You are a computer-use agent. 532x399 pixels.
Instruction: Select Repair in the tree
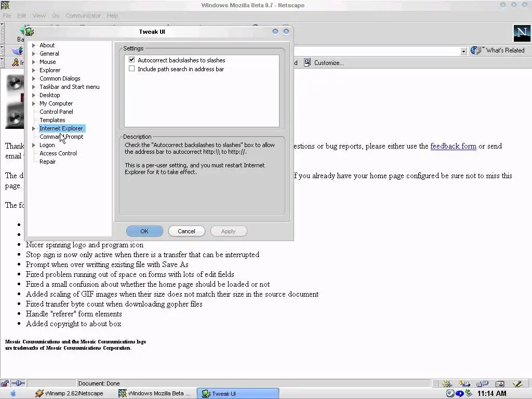pos(47,162)
